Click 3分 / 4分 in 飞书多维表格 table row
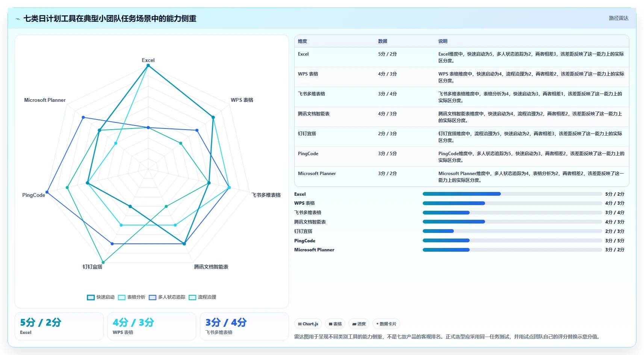The width and height of the screenshot is (644, 355). click(387, 94)
